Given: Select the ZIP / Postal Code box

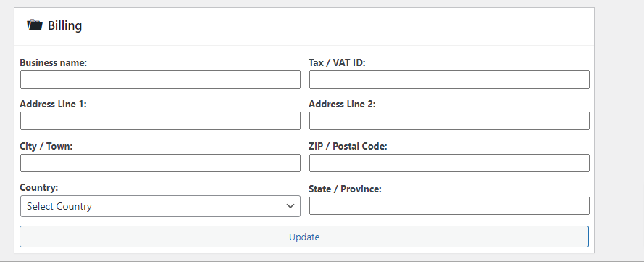Looking at the screenshot, I should (x=449, y=163).
